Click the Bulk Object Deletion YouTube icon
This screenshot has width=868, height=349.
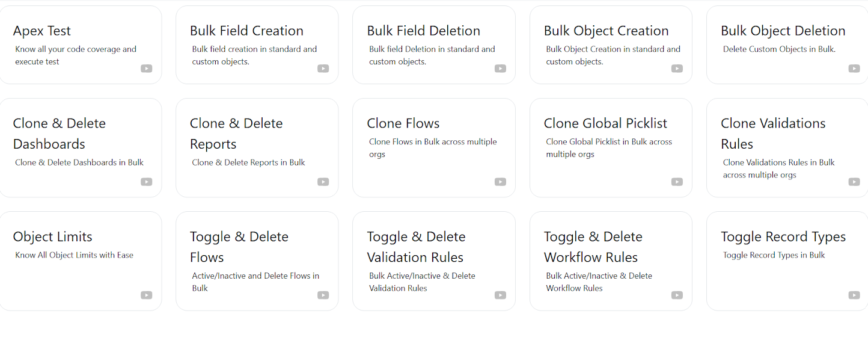tap(854, 69)
